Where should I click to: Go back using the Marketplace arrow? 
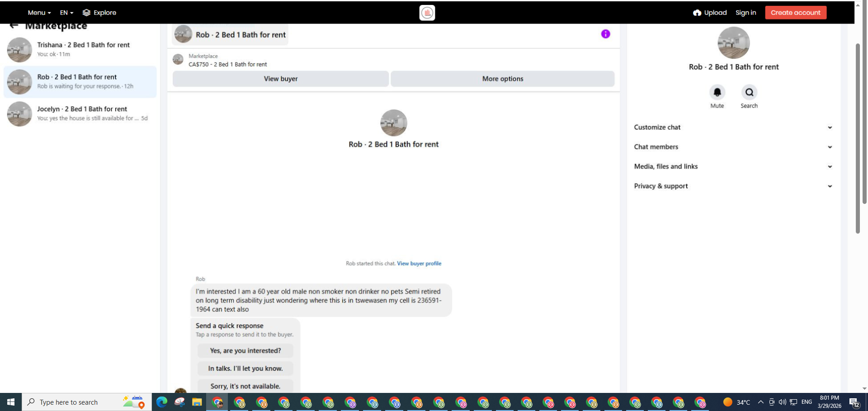click(14, 26)
